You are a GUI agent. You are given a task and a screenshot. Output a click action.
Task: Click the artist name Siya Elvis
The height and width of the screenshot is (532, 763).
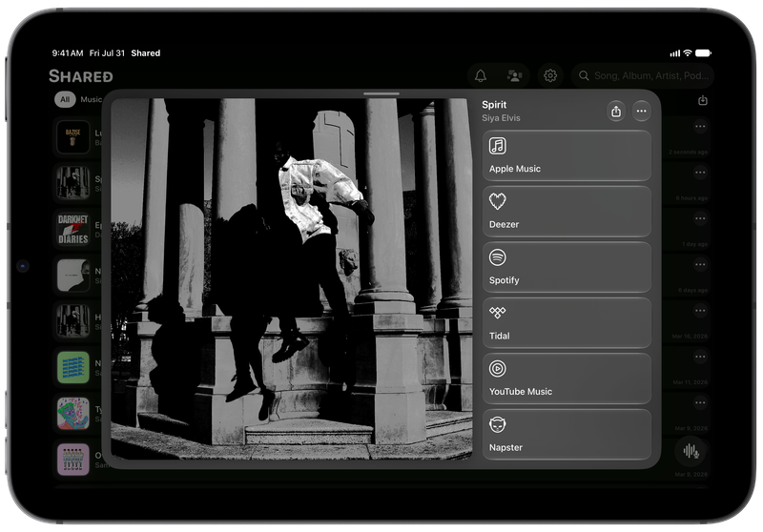pyautogui.click(x=501, y=118)
